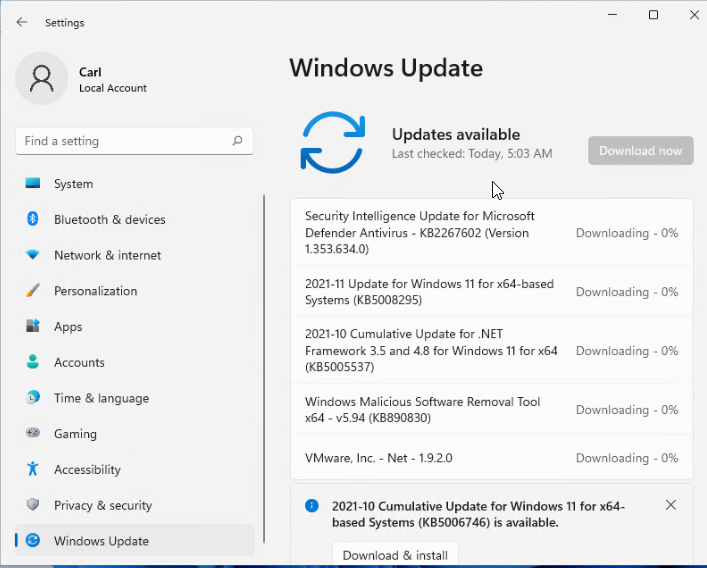This screenshot has width=707, height=568.
Task: Click the Apps icon in the sidebar
Action: coord(32,325)
